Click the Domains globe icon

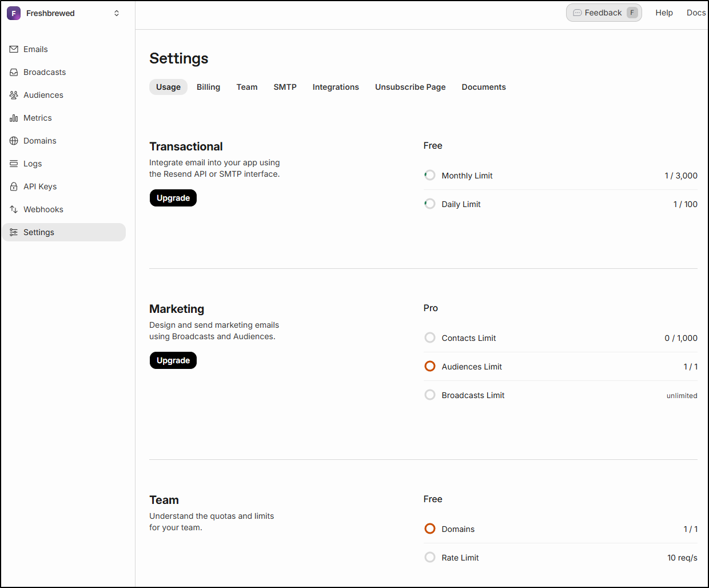[x=14, y=141]
